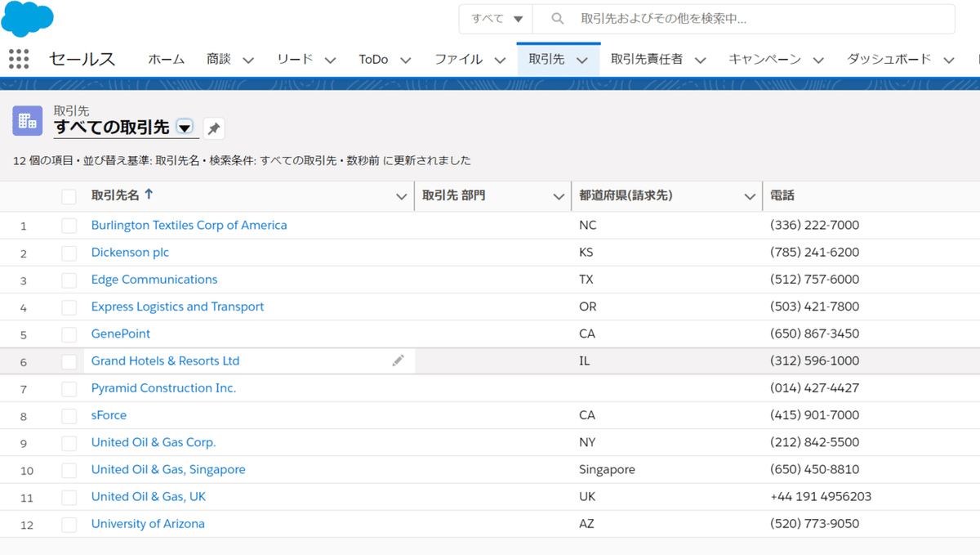Open the University of Arizona account
This screenshot has height=555, width=980.
point(148,523)
